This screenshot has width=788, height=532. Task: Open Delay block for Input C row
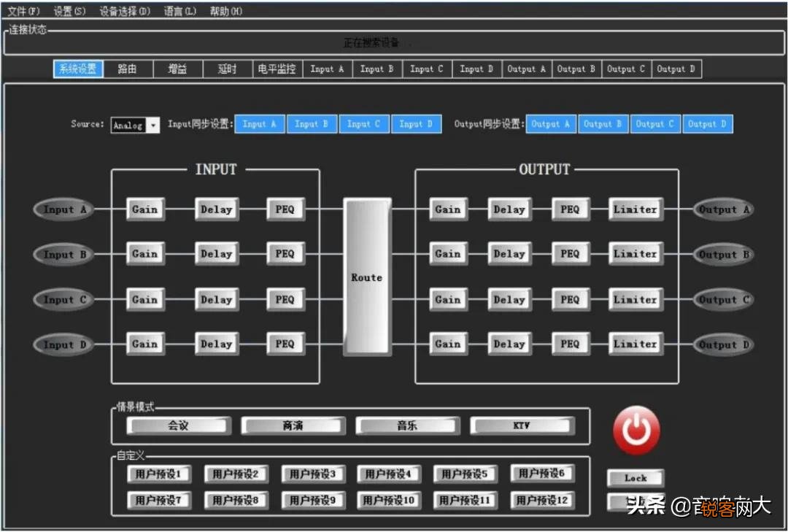coord(217,299)
